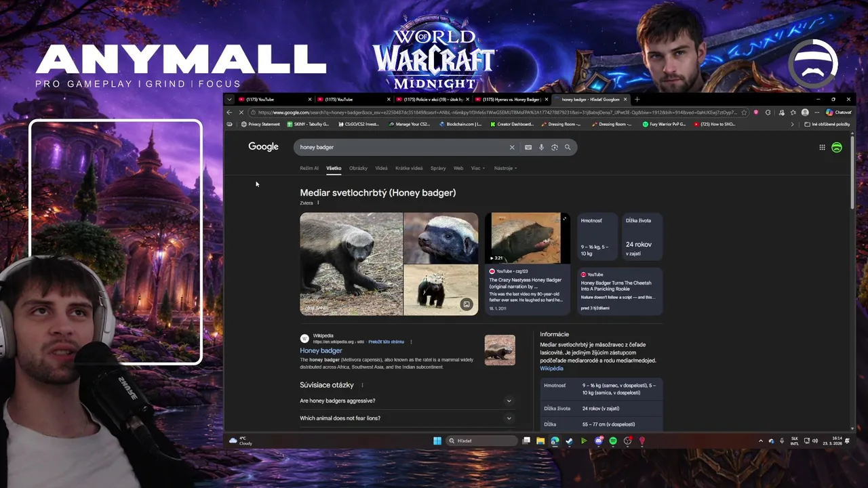Screen dimensions: 868x488
Task: Open the Windows Start menu
Action: (x=437, y=441)
